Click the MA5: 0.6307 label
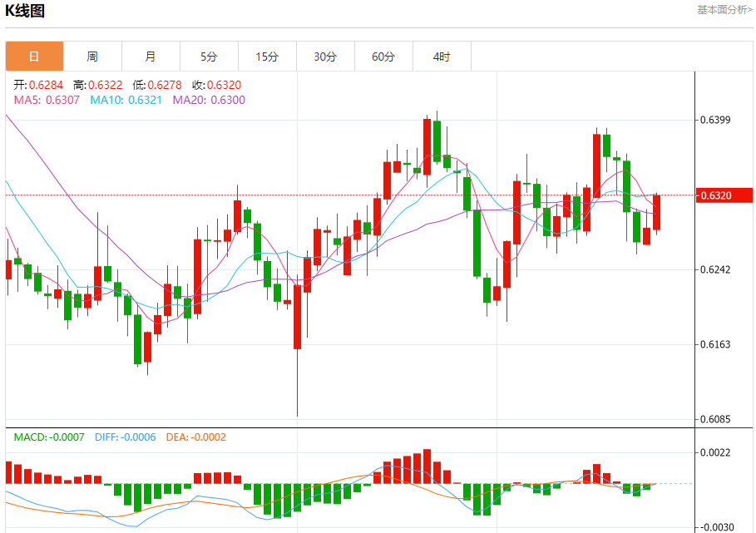 [47, 100]
